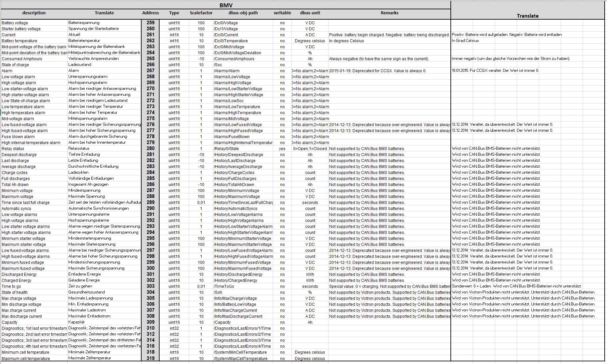Image resolution: width=607 pixels, height=364 pixels.
Task: Select the 'Discharged Energy' cell
Action: click(x=34, y=274)
